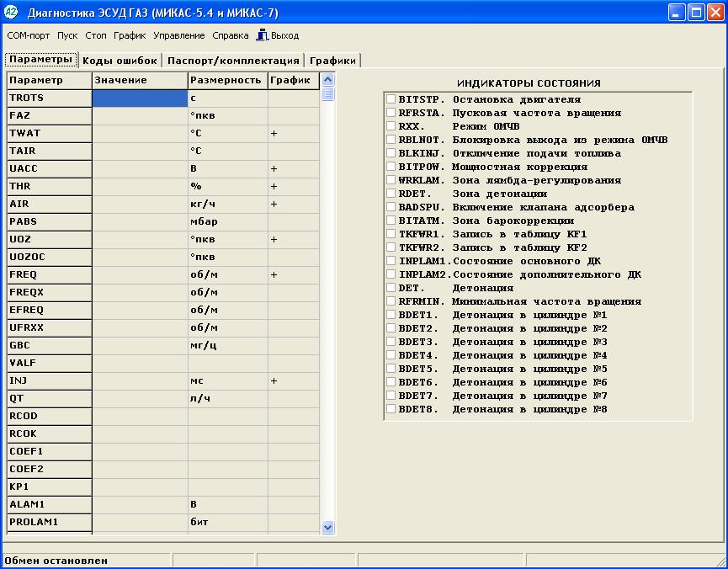Open the COM-порт menu
728x569 pixels.
(x=29, y=35)
